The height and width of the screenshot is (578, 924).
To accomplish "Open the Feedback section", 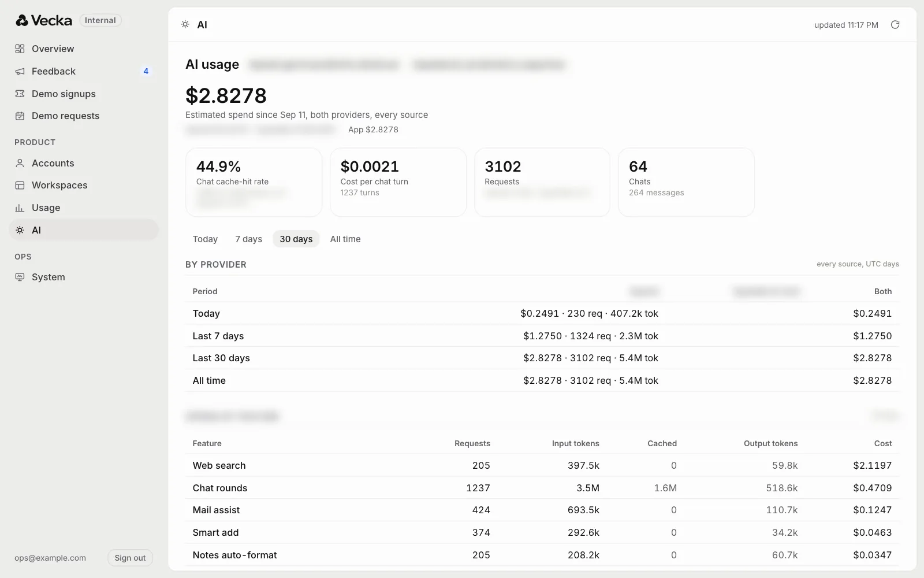I will 84,71.
